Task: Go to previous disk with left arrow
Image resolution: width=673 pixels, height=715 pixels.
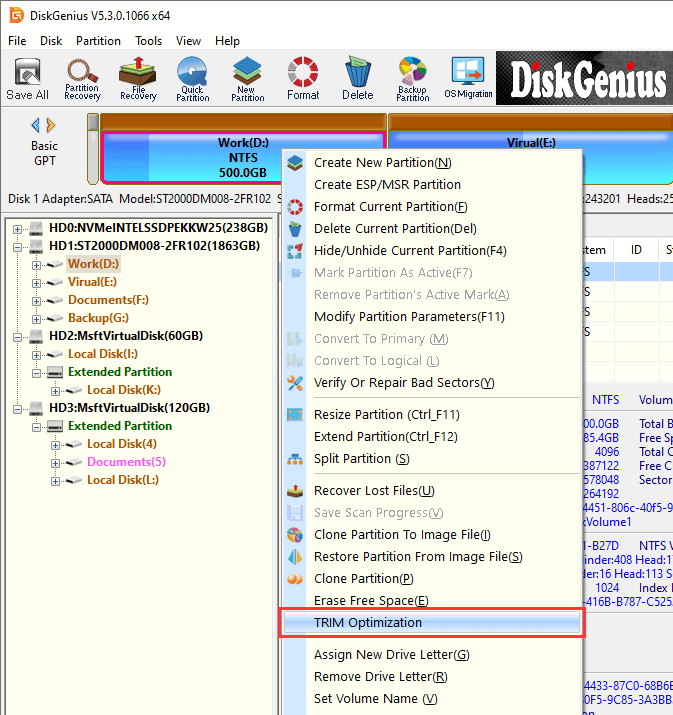Action: 36,125
